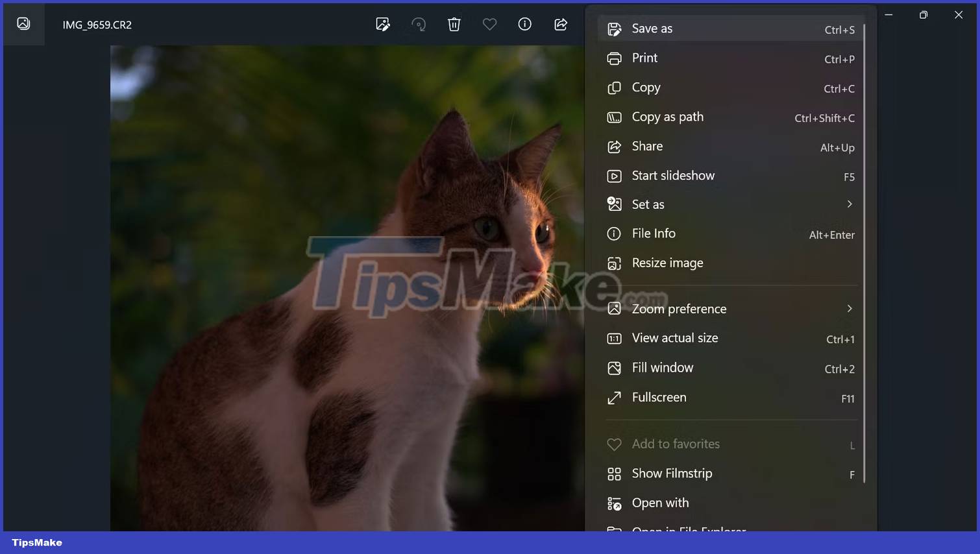Delete the photo using trash icon
Image resolution: width=980 pixels, height=554 pixels.
[454, 25]
